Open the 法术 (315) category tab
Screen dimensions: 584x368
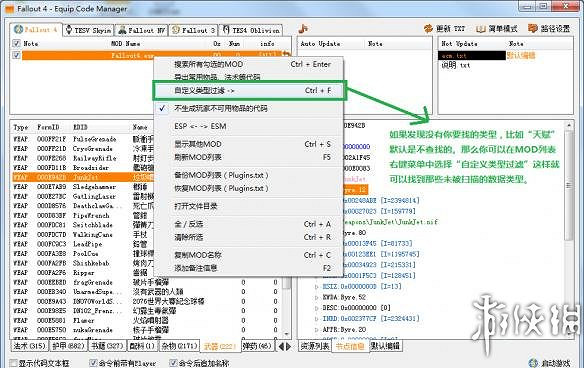[x=29, y=346]
